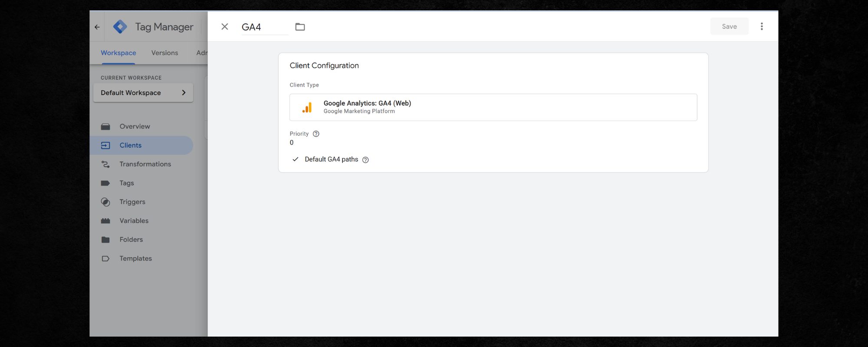Click the Tag Manager diamond logo
The height and width of the screenshot is (347, 868).
tap(120, 27)
